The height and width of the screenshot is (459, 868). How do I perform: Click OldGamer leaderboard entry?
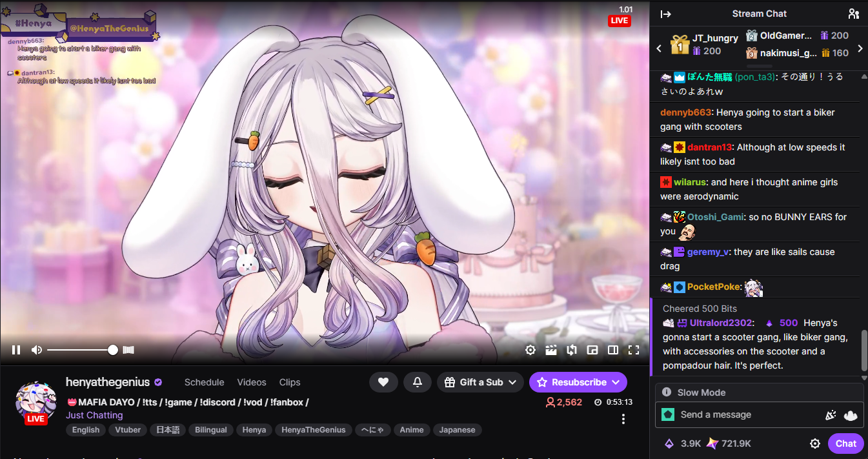pyautogui.click(x=797, y=36)
